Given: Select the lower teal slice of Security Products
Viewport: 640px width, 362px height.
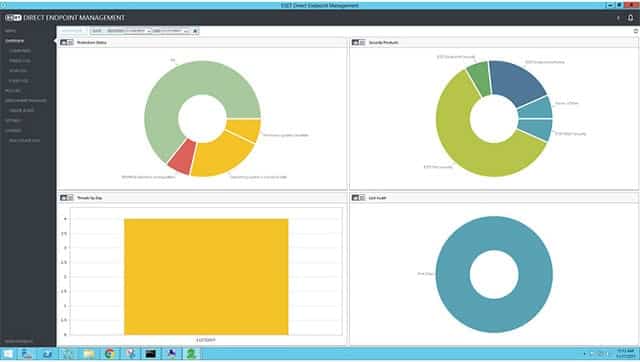Looking at the screenshot, I should pos(536,129).
